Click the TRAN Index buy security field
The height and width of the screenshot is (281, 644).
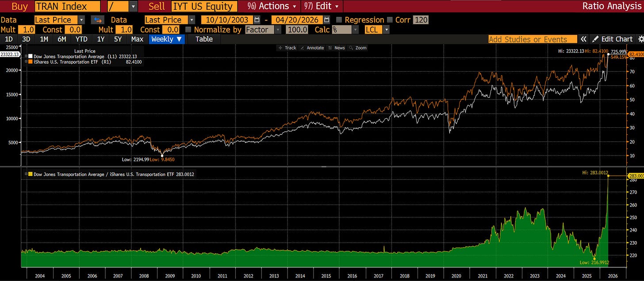67,7
